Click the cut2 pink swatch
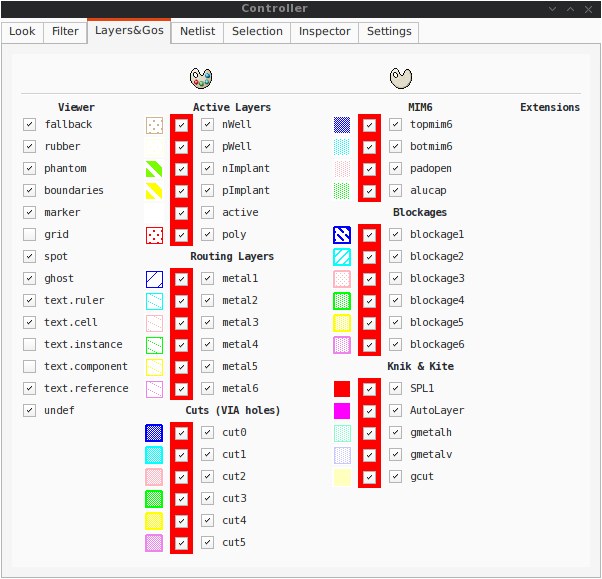The width and height of the screenshot is (602, 579). point(154,477)
